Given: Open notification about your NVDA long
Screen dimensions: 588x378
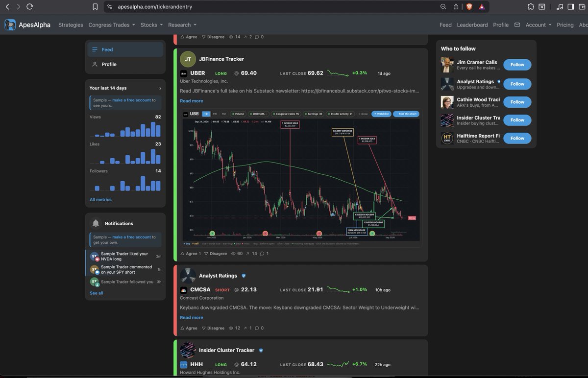Looking at the screenshot, I should pyautogui.click(x=125, y=256).
